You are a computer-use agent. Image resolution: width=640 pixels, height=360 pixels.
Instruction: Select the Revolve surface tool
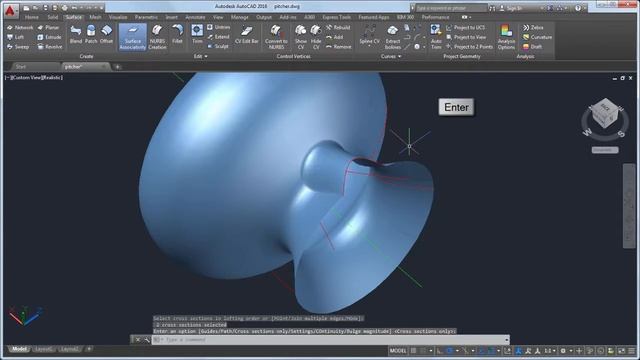point(50,47)
